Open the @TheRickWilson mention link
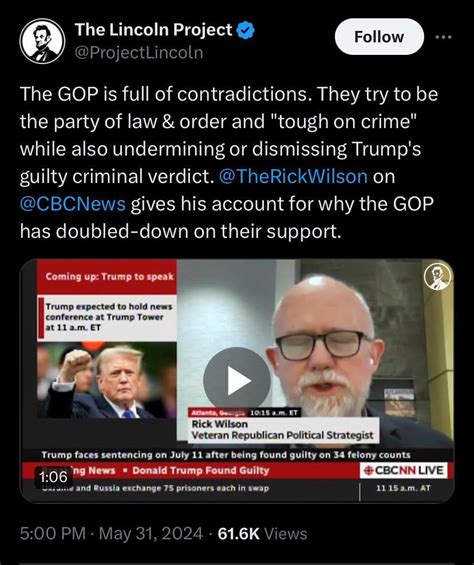Image resolution: width=474 pixels, height=565 pixels. tap(293, 177)
